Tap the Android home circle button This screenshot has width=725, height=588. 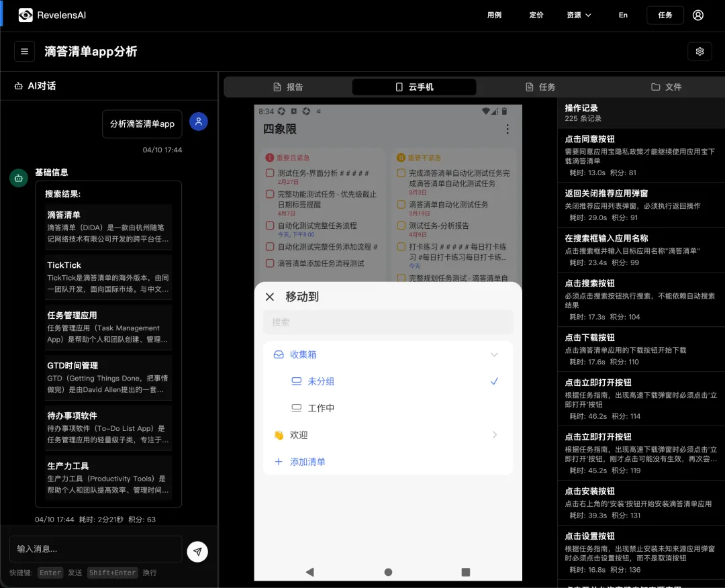[388, 572]
